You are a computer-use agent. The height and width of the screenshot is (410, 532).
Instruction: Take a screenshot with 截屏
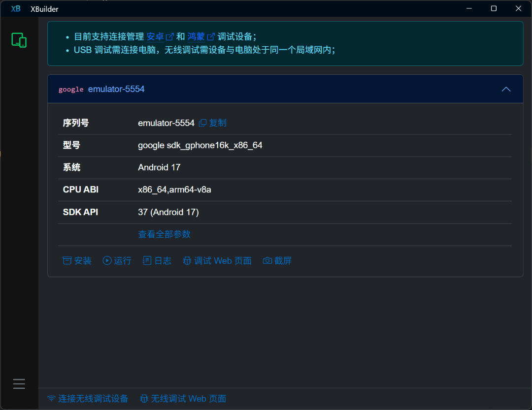pos(277,260)
